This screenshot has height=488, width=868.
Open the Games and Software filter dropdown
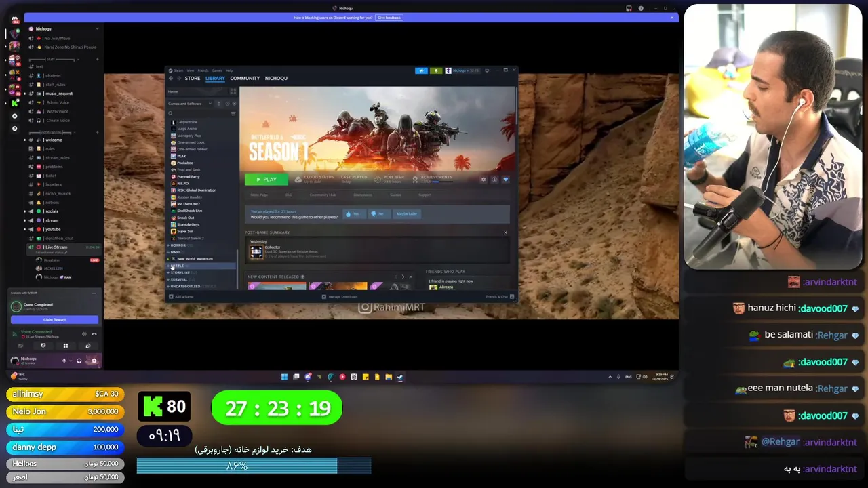(x=189, y=104)
